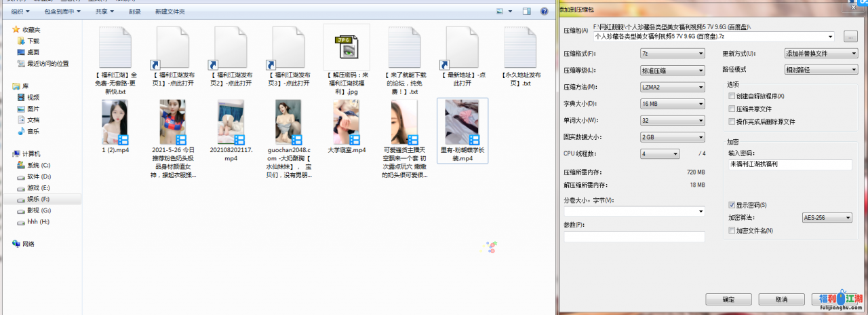Open the 桌面 location in favorites
This screenshot has height=315, width=868.
[33, 52]
